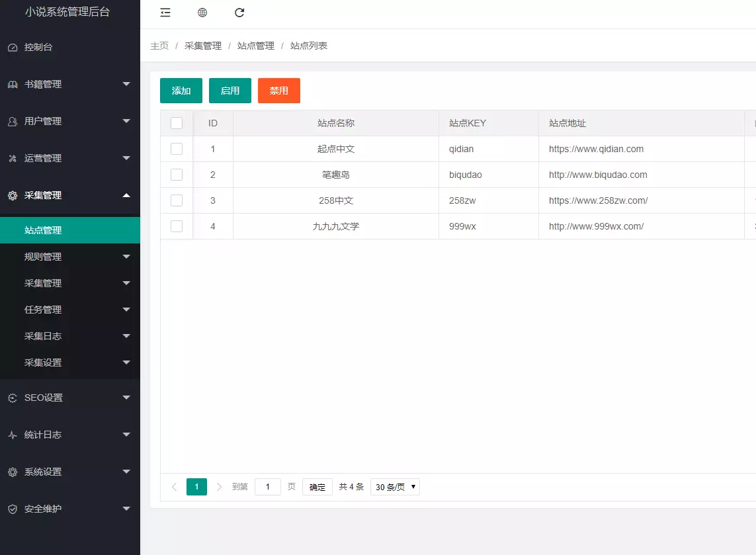Collapse 采集管理 using its up arrow

click(126, 195)
